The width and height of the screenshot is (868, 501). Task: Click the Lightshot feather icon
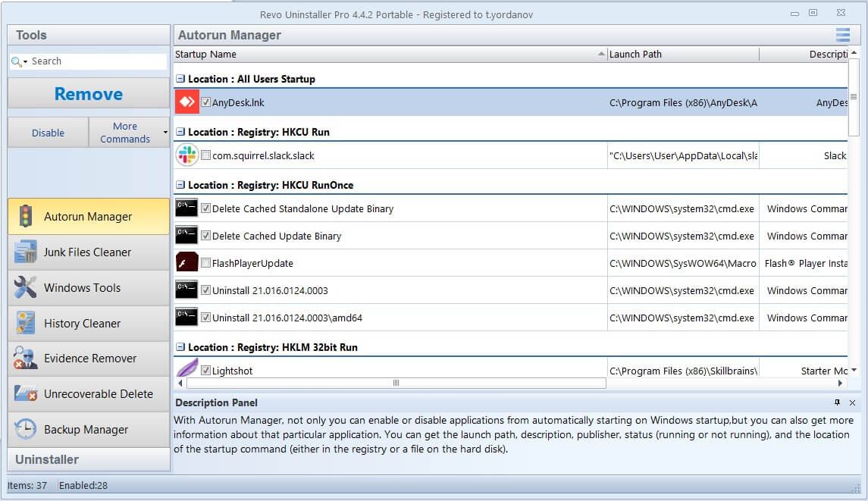(187, 368)
